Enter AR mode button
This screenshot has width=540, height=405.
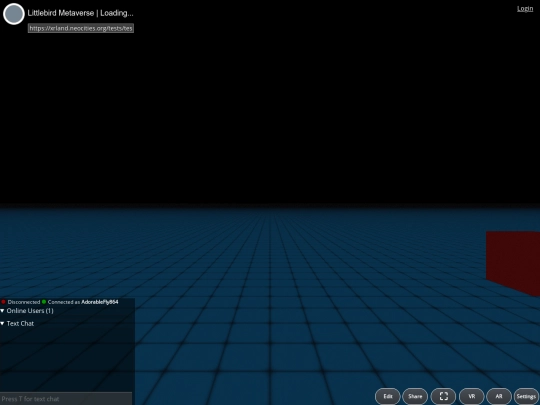click(x=499, y=396)
